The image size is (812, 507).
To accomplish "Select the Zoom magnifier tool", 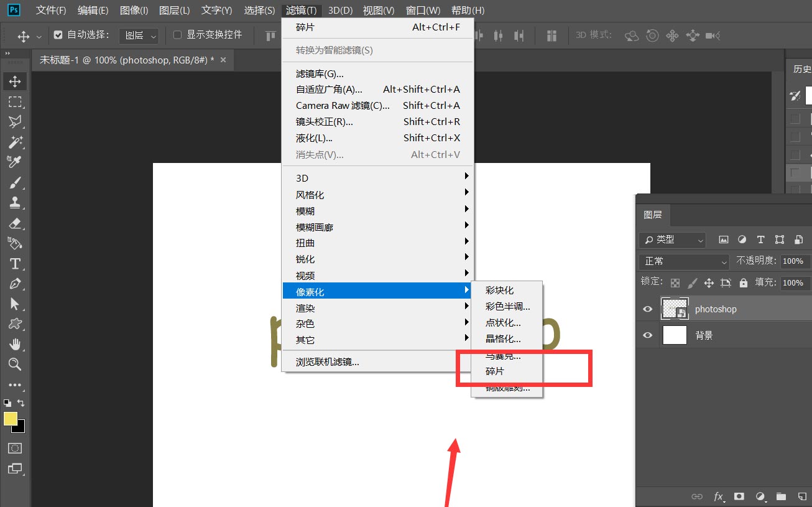I will (x=15, y=364).
